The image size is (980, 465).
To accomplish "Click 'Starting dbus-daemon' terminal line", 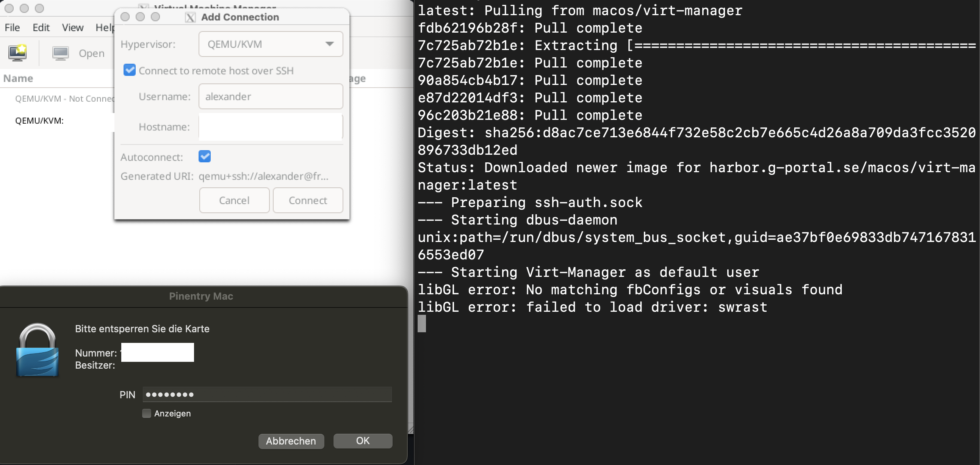I will point(517,220).
